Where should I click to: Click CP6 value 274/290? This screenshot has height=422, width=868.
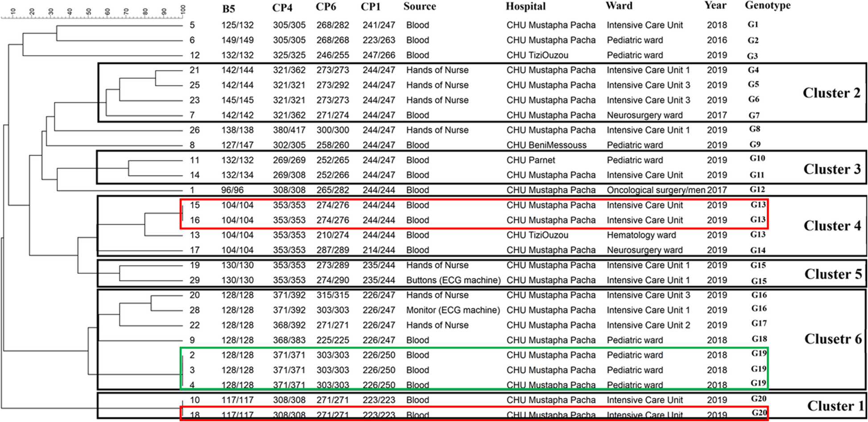333,280
